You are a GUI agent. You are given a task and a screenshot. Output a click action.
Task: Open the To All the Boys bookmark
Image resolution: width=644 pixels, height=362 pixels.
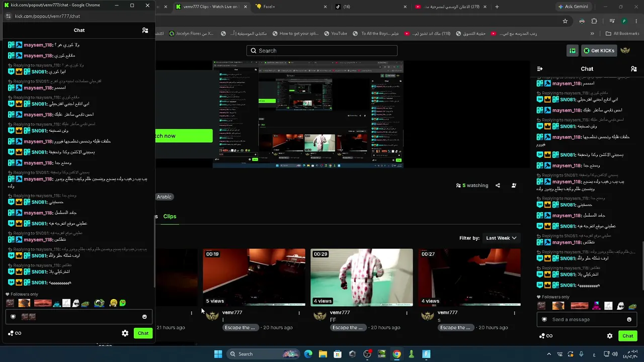(x=375, y=34)
